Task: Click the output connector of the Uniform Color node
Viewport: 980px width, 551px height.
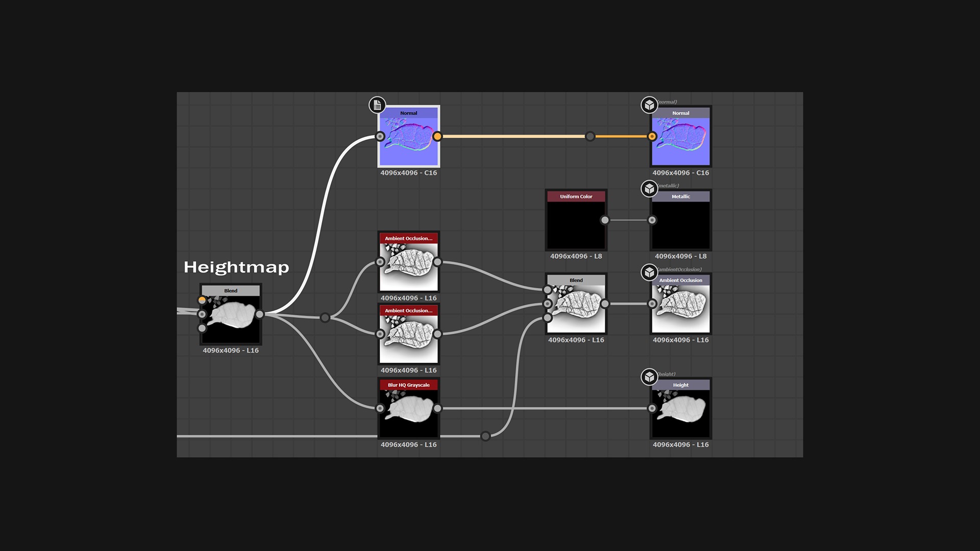Action: (605, 220)
